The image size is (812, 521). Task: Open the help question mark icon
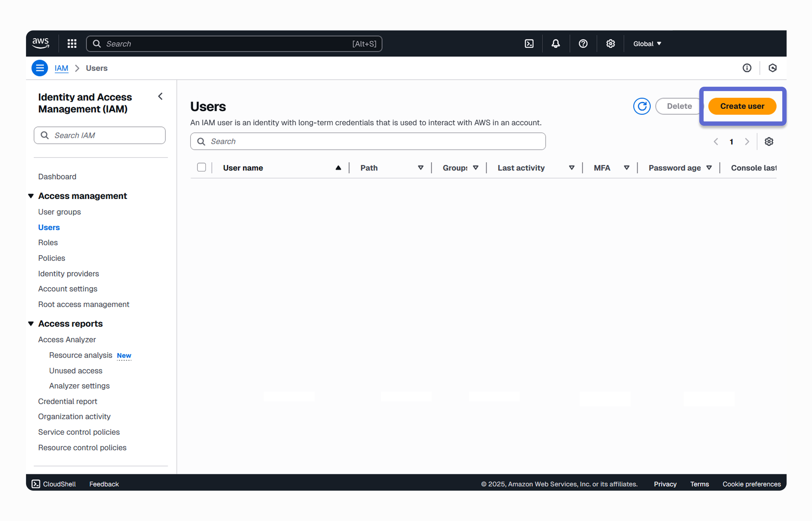tap(583, 44)
